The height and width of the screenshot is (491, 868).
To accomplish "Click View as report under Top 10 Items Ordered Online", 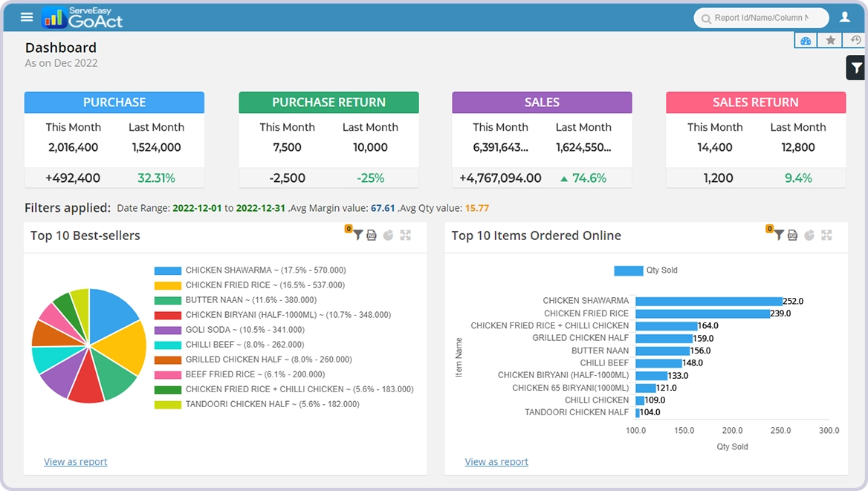I will [496, 461].
